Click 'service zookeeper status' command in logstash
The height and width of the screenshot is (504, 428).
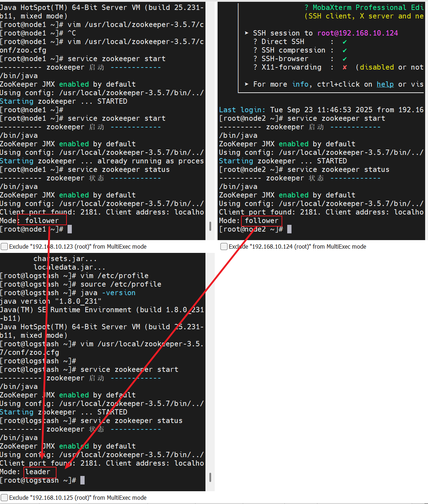pyautogui.click(x=132, y=421)
